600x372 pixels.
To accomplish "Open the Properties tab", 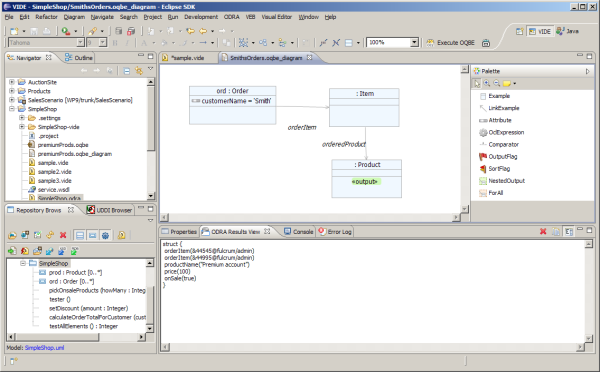I will [179, 232].
